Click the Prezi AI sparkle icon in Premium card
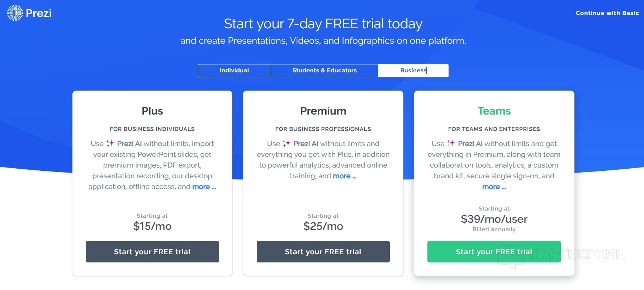Image resolution: width=644 pixels, height=290 pixels. click(x=287, y=144)
